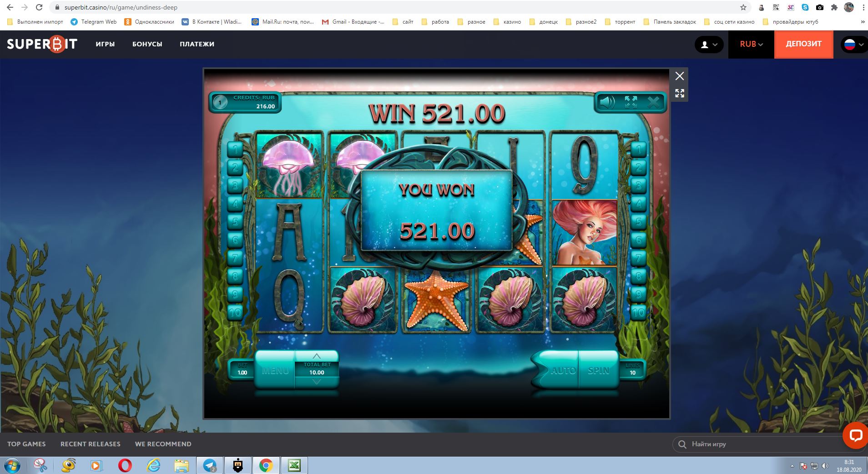Select payline 3 on right side
The height and width of the screenshot is (474, 868).
[638, 185]
